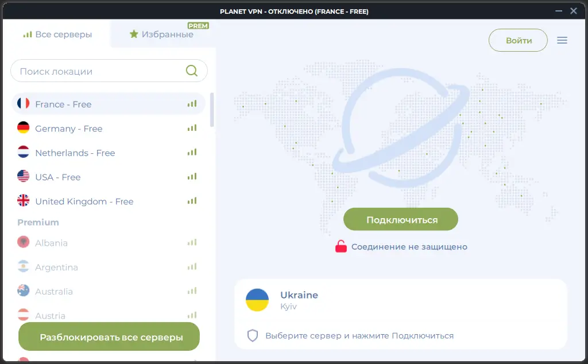
Task: Focus the Поиск локации search field
Action: pos(109,71)
